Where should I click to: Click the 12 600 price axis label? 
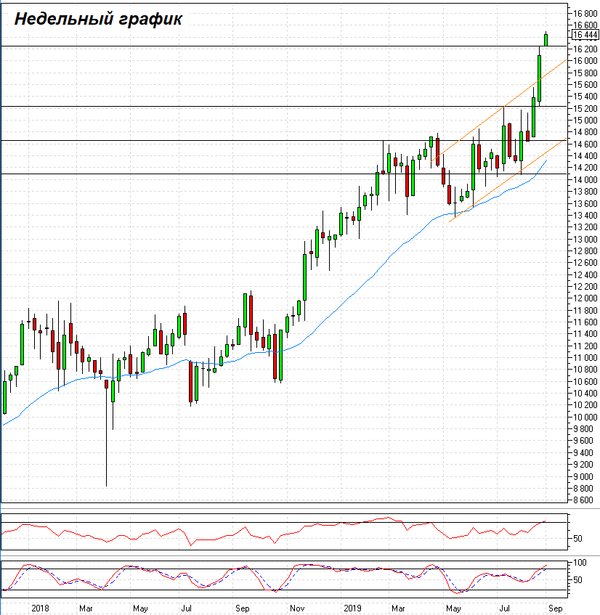(x=585, y=263)
